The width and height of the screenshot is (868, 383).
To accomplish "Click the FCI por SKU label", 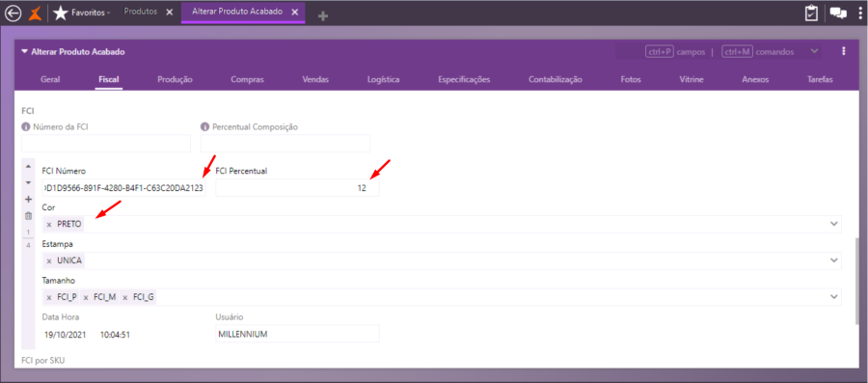I will pyautogui.click(x=43, y=361).
